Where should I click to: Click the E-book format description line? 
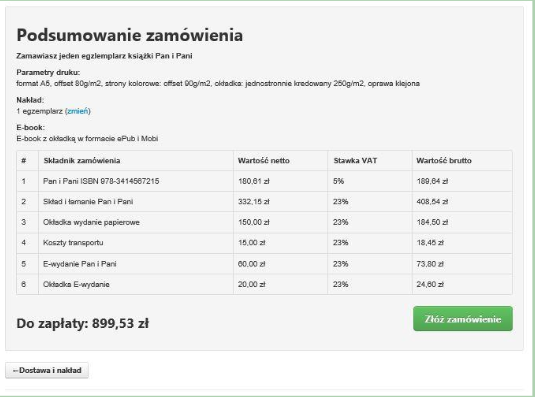[87, 138]
